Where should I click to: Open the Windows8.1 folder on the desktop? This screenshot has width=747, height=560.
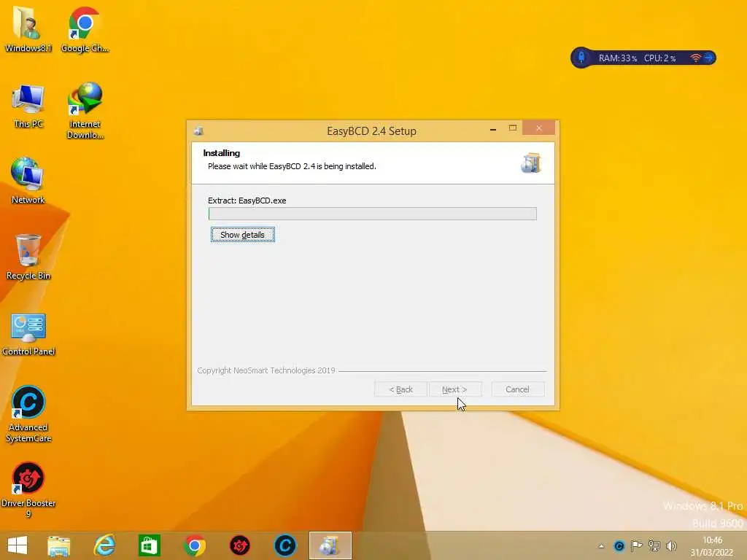coord(28,28)
